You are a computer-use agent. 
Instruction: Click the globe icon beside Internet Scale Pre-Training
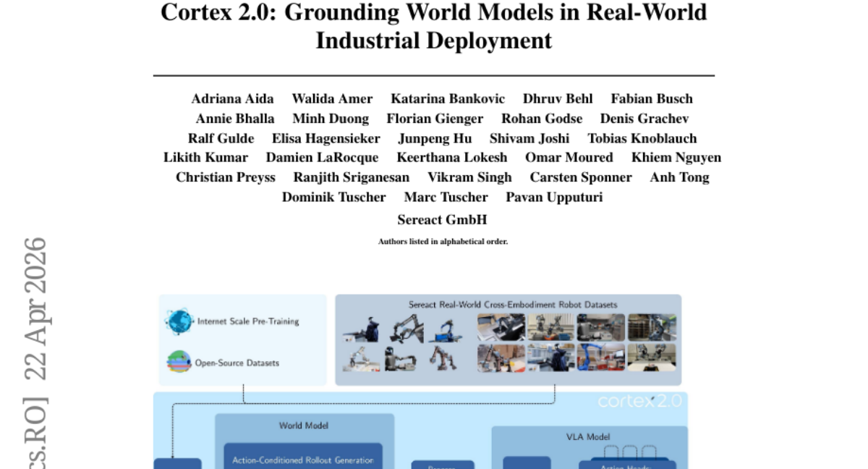point(178,321)
